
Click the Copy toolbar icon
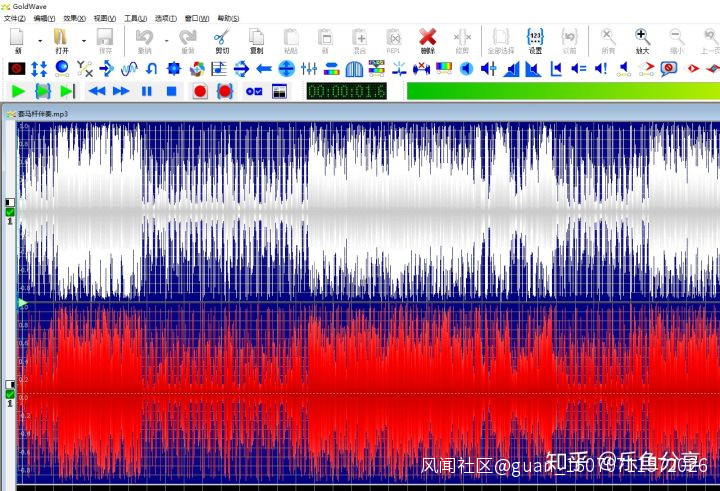pos(257,40)
